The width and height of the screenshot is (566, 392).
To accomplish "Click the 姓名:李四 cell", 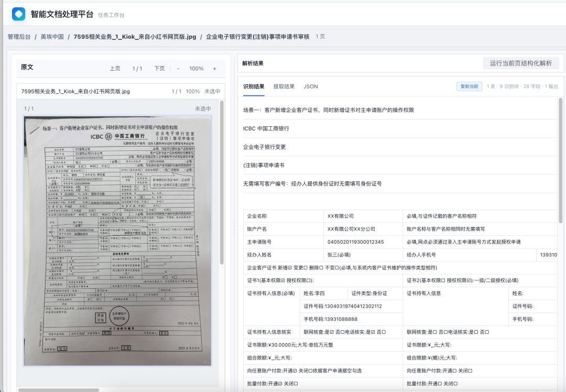I will (x=324, y=293).
